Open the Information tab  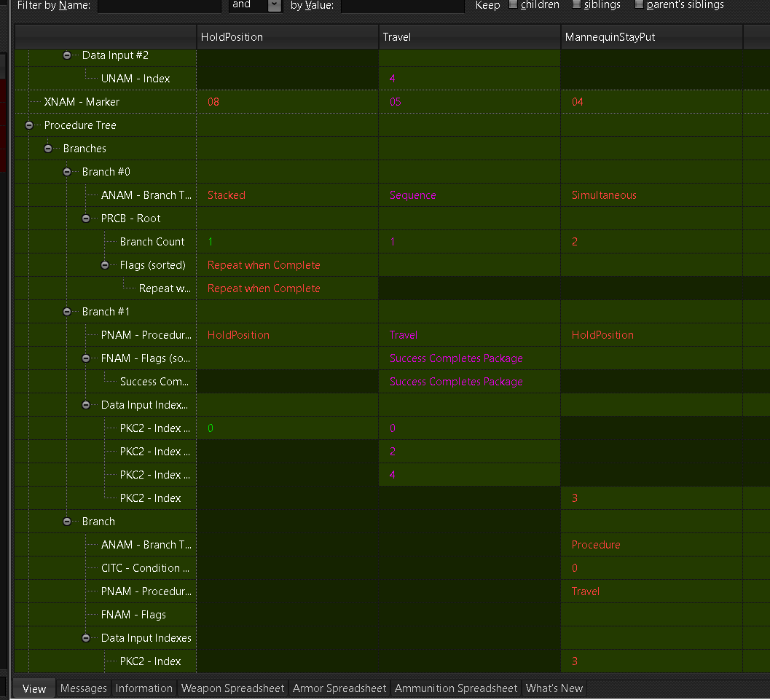point(144,688)
